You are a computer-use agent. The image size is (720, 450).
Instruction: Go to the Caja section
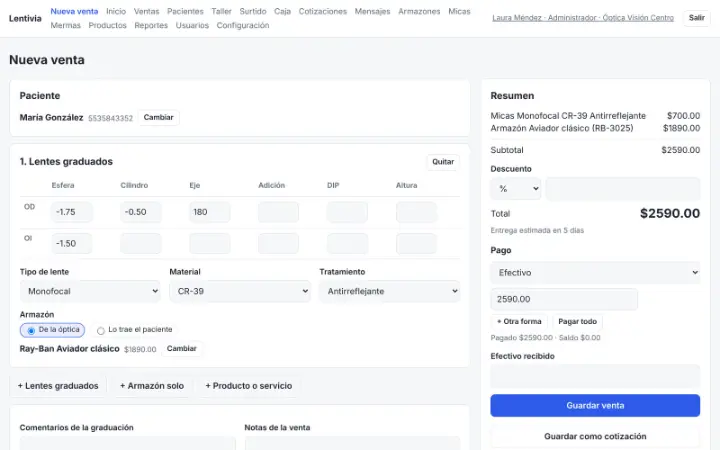[282, 11]
